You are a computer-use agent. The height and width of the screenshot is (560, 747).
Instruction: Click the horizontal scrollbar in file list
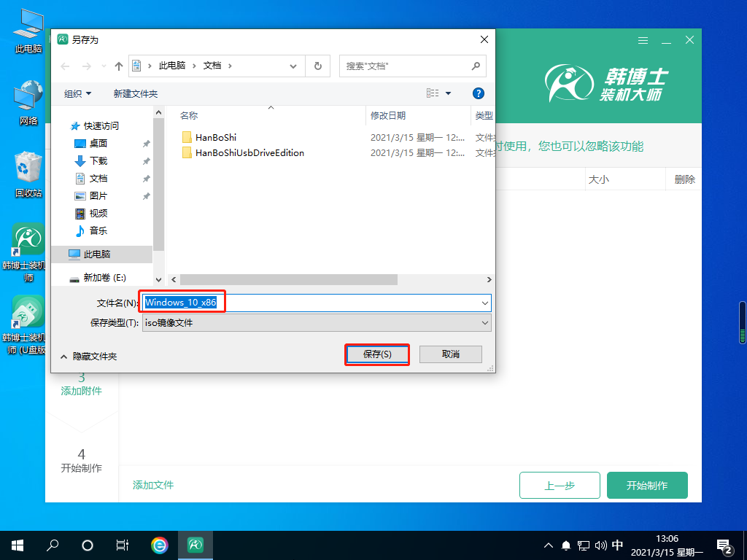288,279
